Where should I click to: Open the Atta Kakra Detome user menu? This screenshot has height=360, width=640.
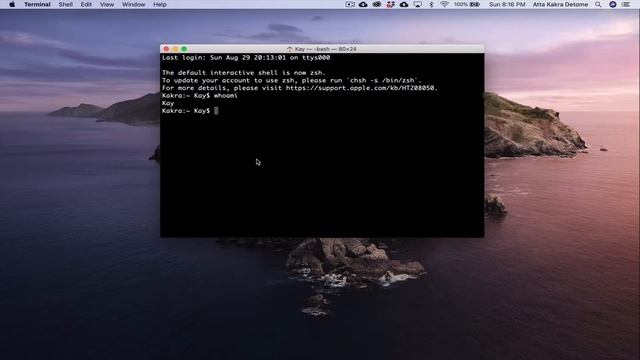pos(560,4)
